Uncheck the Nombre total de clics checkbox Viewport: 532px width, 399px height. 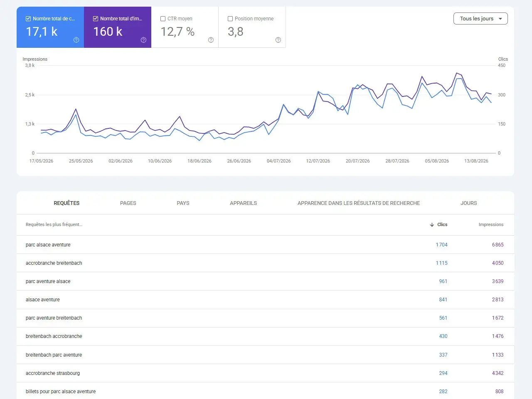pos(28,19)
